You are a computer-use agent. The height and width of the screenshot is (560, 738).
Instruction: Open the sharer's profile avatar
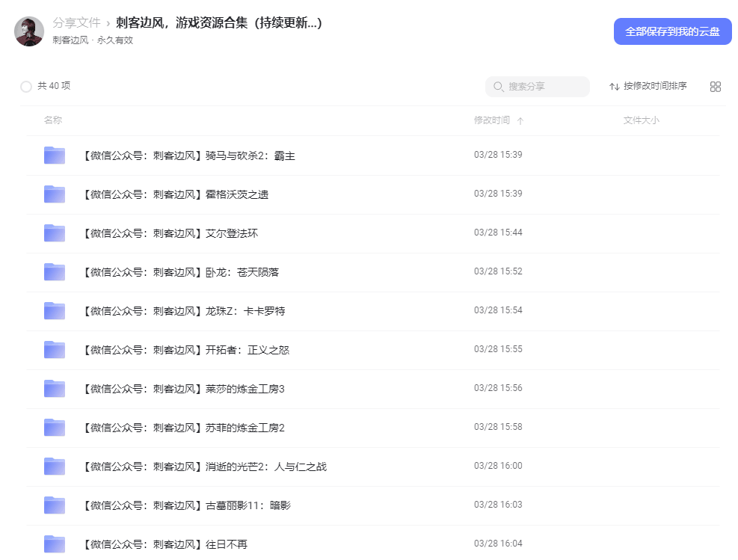coord(29,31)
